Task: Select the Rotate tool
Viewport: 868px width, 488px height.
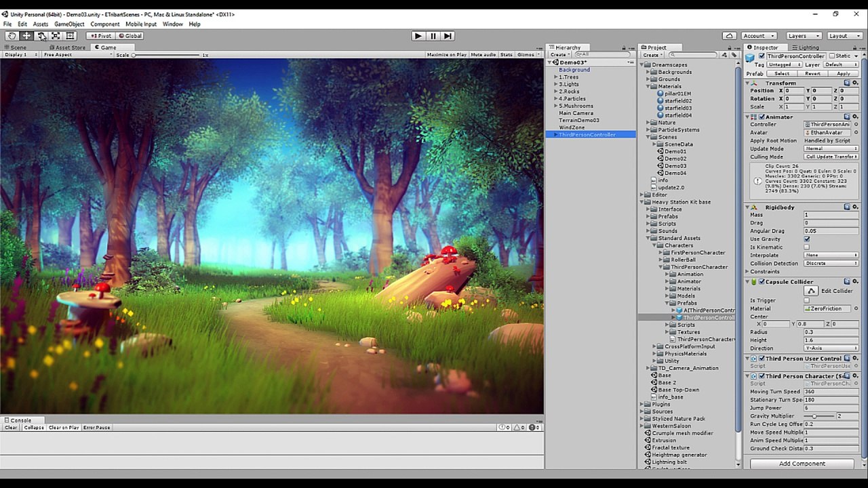Action: pos(41,36)
